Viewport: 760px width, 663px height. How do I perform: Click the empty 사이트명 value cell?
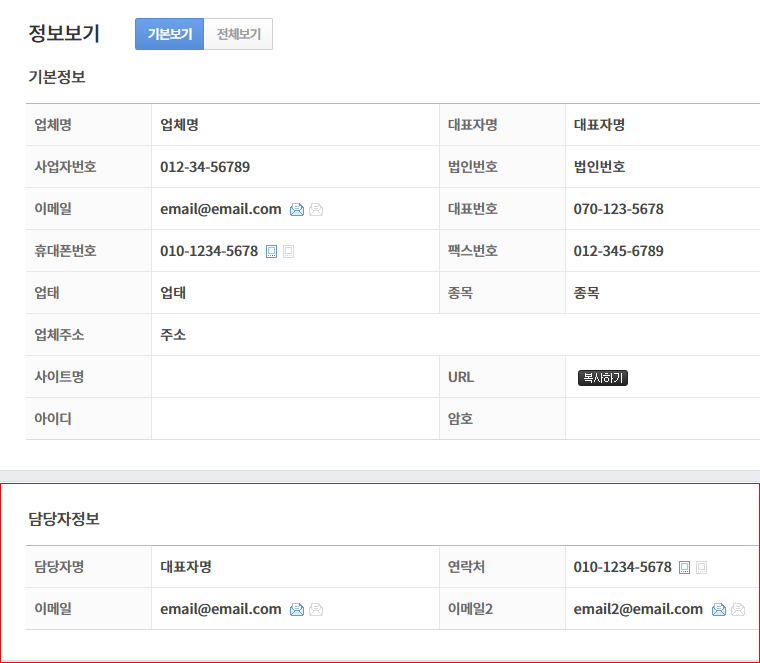(x=295, y=377)
